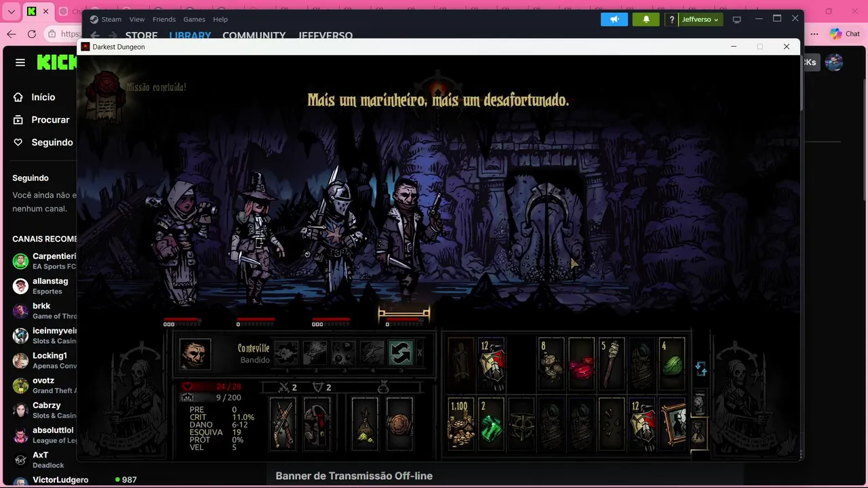Click the blue inventory sort arrows icon
The image size is (868, 488).
[701, 368]
